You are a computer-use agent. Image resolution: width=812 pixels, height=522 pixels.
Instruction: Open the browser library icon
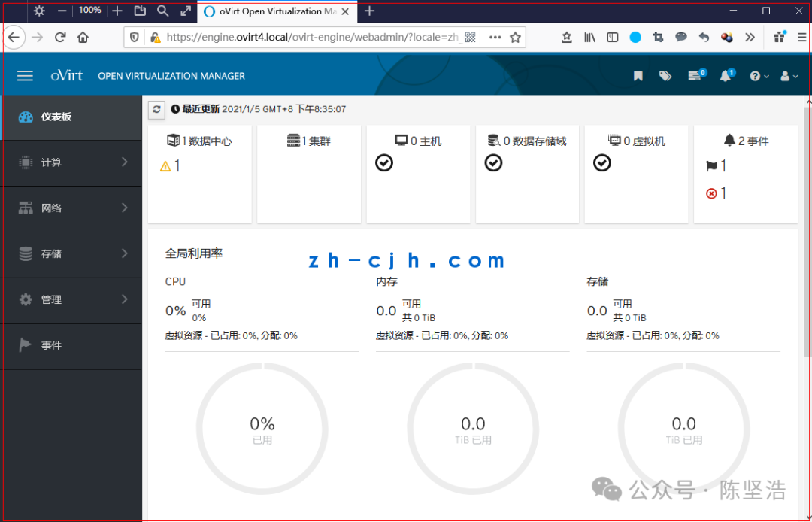(590, 38)
